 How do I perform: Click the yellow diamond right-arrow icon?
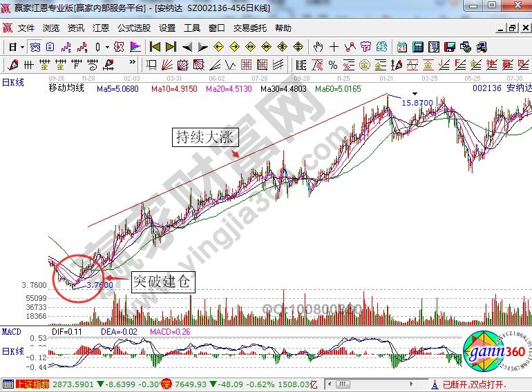pyautogui.click(x=234, y=47)
